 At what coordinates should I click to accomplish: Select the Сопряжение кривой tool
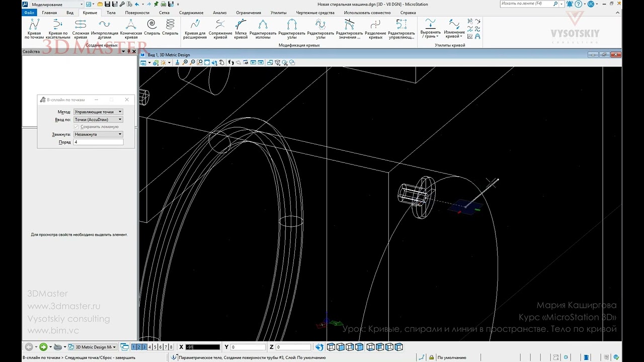click(x=220, y=29)
